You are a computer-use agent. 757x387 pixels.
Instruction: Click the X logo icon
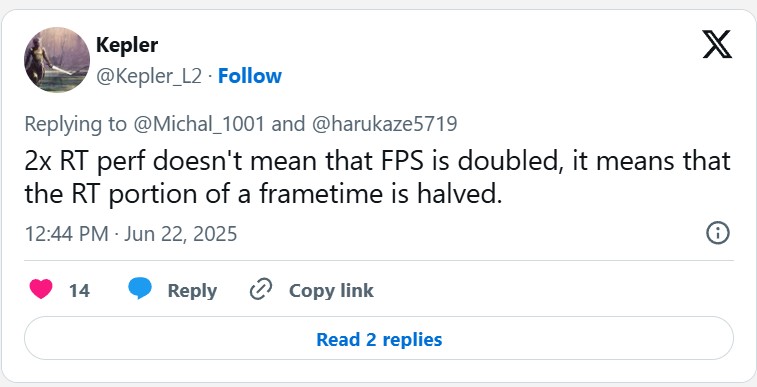click(x=717, y=44)
